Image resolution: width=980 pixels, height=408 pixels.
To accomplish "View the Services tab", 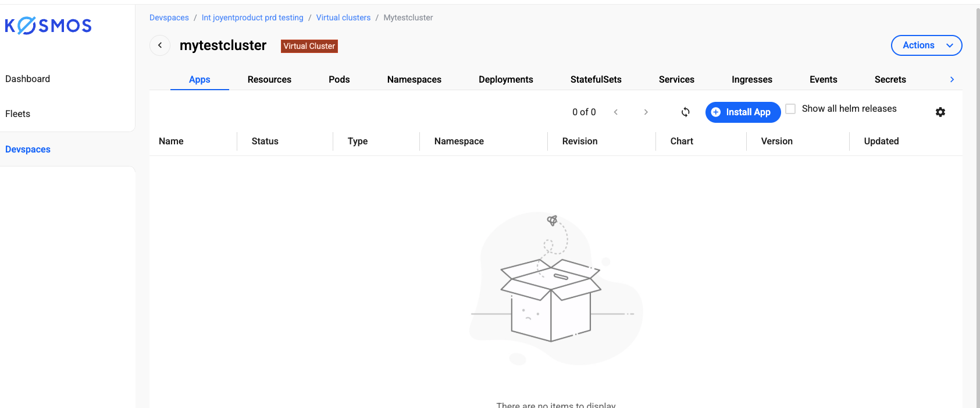I will [676, 80].
